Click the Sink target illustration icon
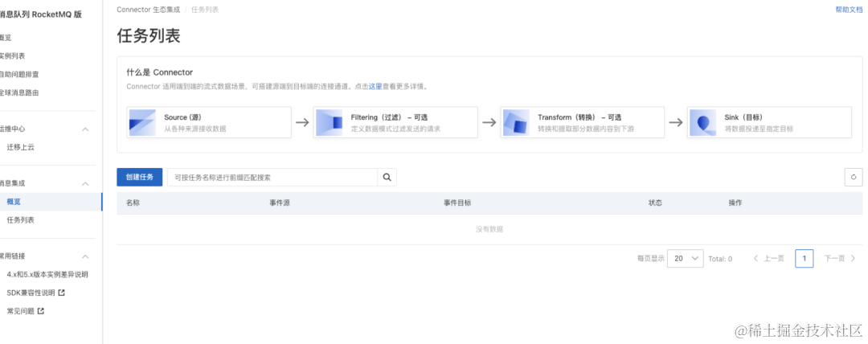The width and height of the screenshot is (868, 344). click(x=703, y=122)
